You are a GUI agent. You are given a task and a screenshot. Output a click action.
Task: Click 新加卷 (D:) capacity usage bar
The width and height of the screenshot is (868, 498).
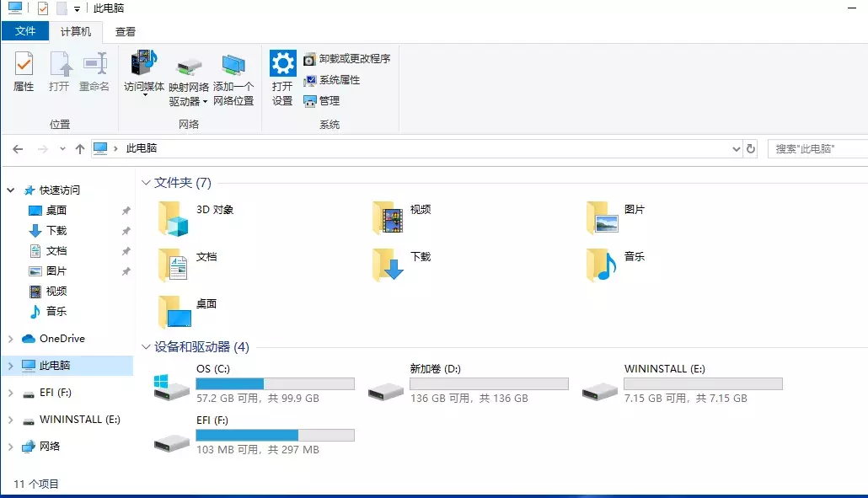coord(490,384)
